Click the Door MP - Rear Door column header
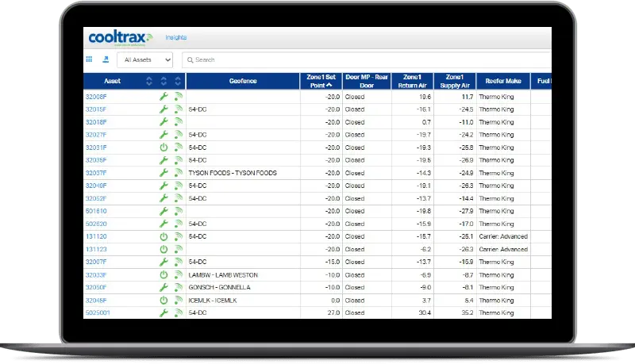Screen dimensions: 635x364 click(x=367, y=81)
